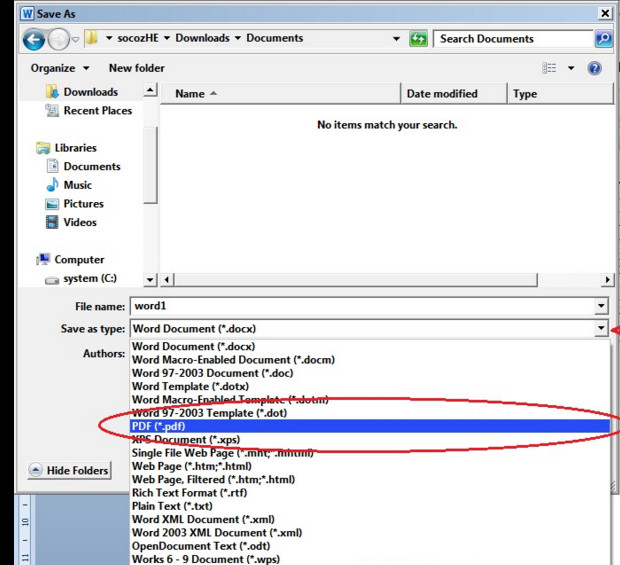Click the Change your view icon
The width and height of the screenshot is (620, 565).
[549, 68]
